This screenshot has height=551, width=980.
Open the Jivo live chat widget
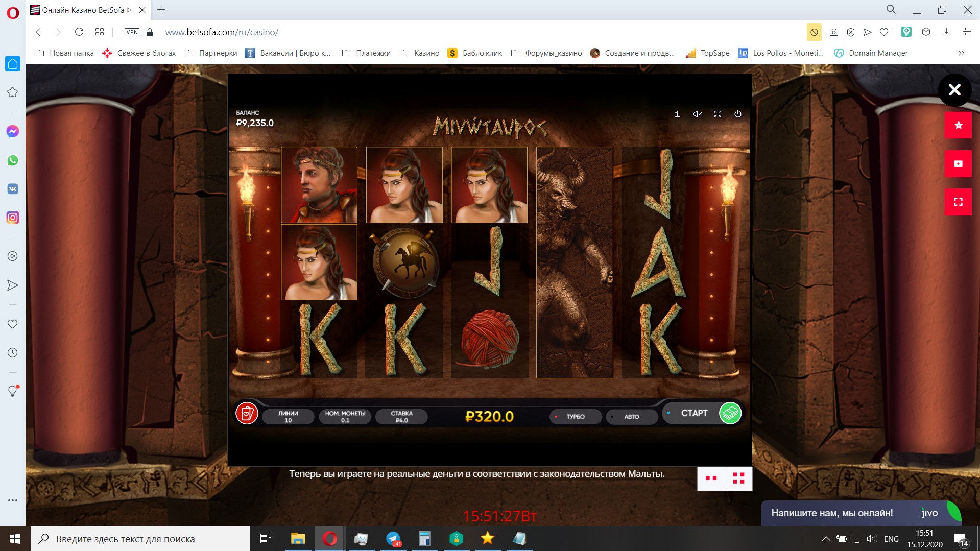(x=861, y=513)
